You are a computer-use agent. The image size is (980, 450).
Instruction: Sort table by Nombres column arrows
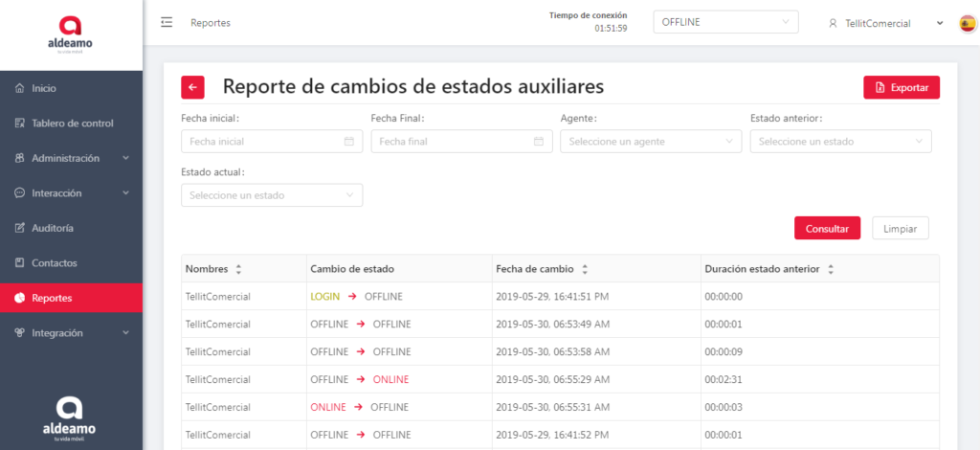point(238,269)
